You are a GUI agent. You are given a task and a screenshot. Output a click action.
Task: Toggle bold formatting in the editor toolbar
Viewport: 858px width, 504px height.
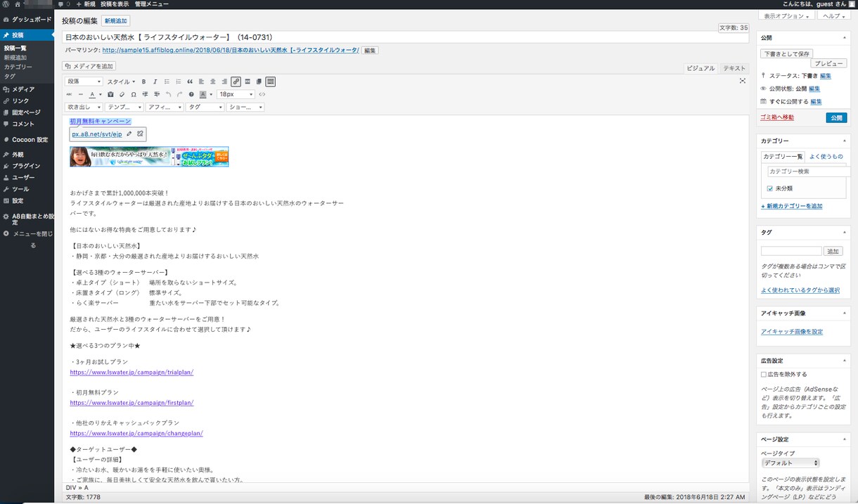pos(143,82)
